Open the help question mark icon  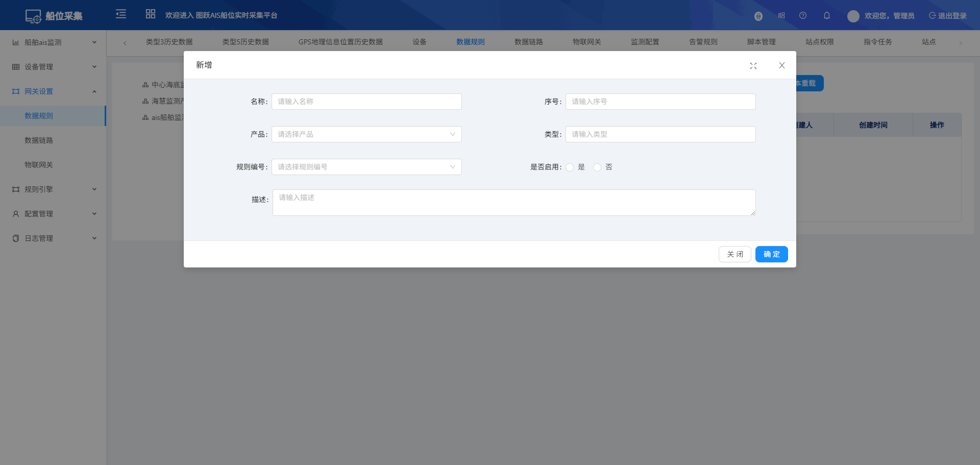(803, 16)
